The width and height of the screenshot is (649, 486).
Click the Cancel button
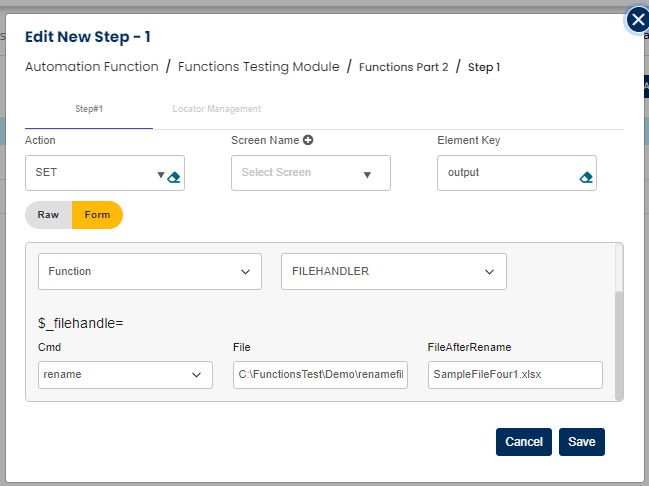[523, 442]
